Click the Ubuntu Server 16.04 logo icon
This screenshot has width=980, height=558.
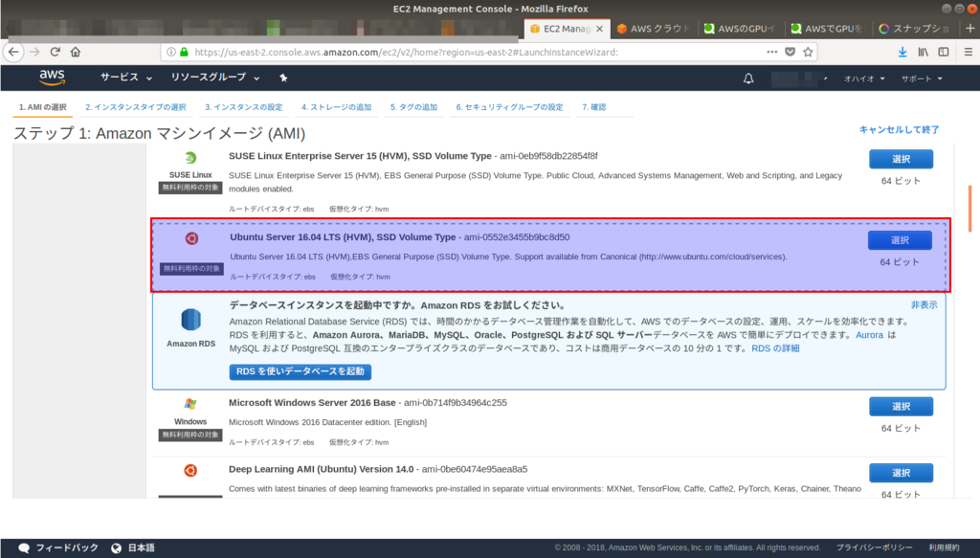coord(191,238)
